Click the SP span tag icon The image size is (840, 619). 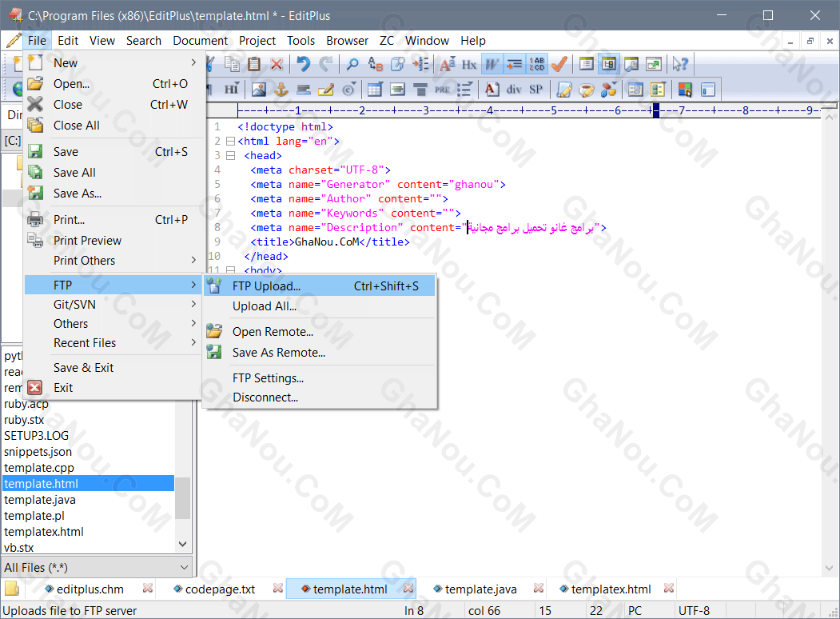coord(535,90)
